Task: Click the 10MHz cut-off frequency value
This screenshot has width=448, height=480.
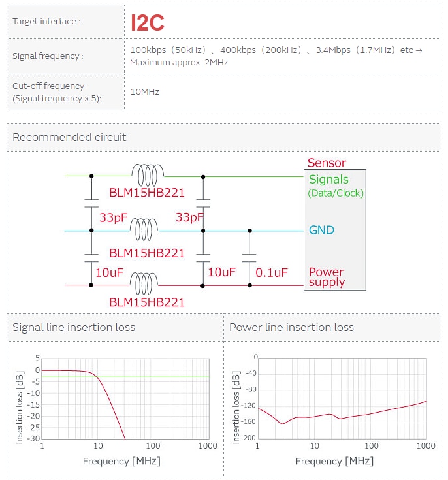Action: pos(145,92)
